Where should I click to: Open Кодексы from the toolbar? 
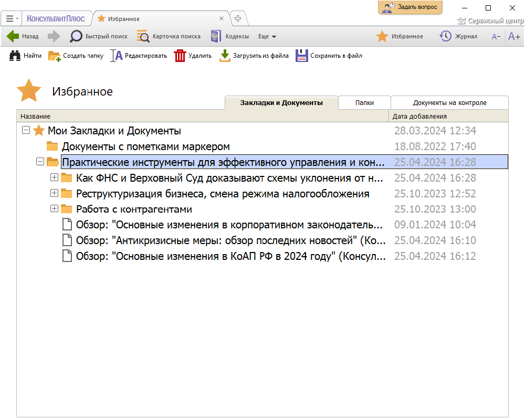coord(230,36)
